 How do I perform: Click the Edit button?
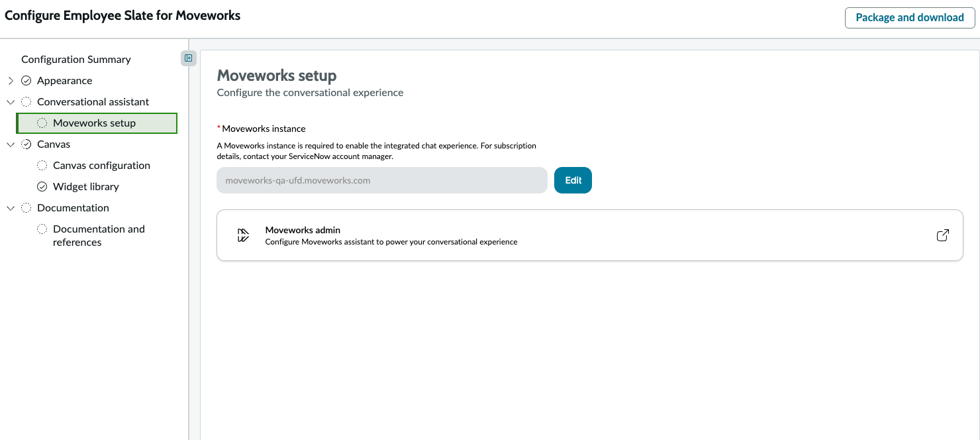click(573, 180)
